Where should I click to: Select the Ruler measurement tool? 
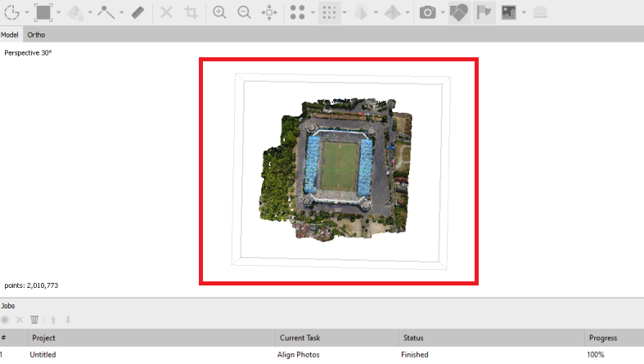(x=137, y=12)
